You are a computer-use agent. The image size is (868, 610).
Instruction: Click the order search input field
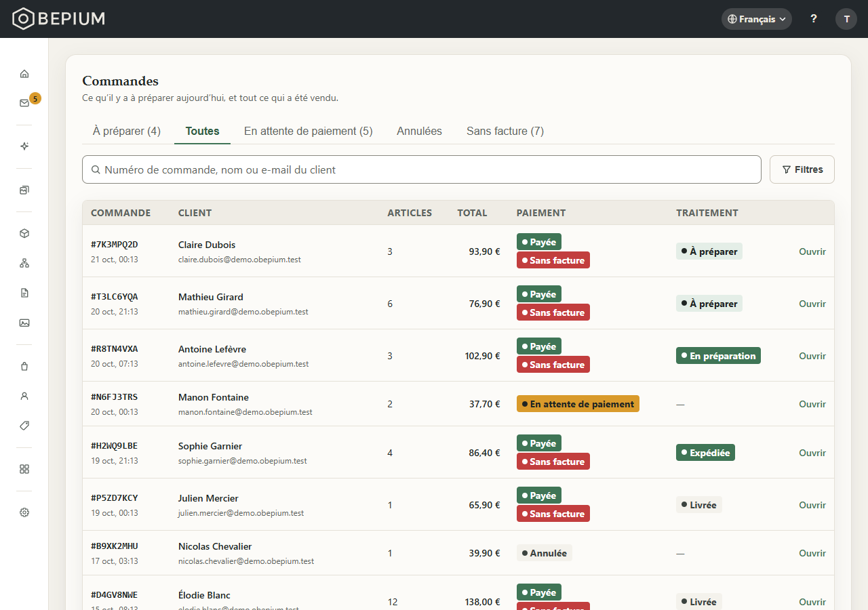tap(422, 169)
